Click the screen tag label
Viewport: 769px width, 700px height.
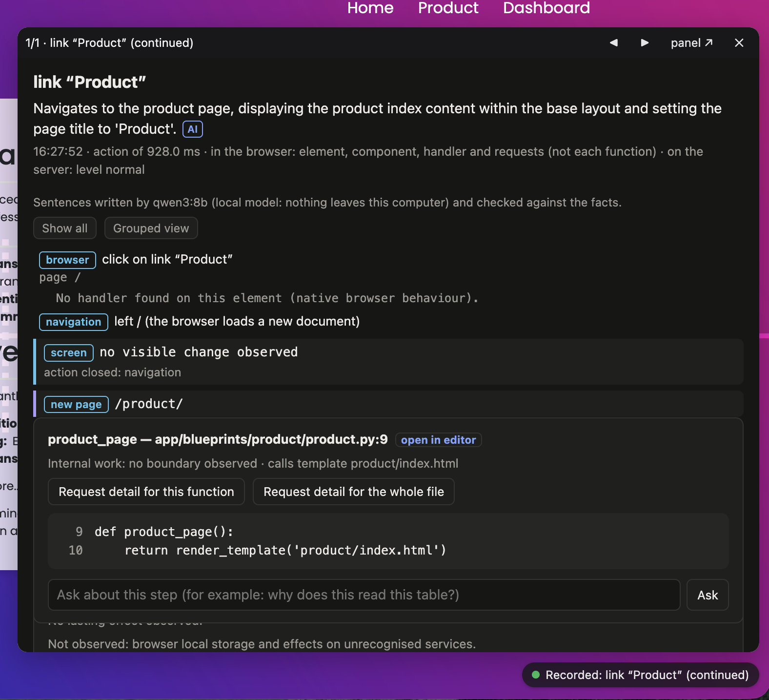[69, 352]
